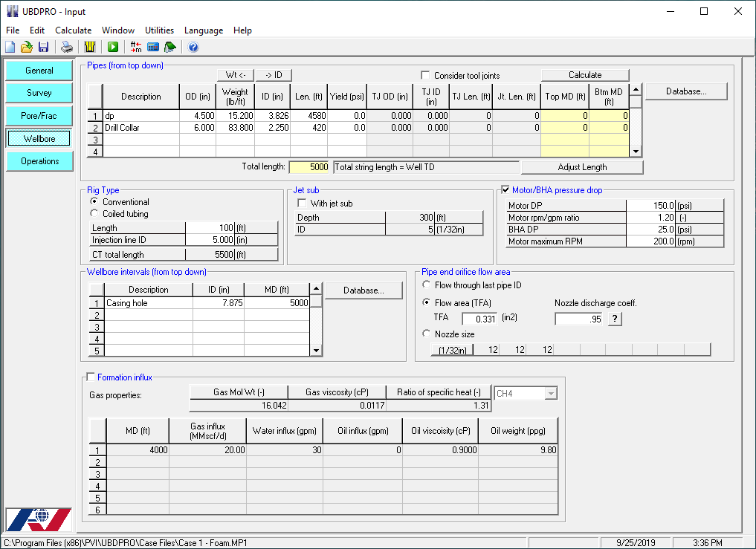This screenshot has height=549, width=756.
Task: Open a case file using the folder icon
Action: point(26,47)
